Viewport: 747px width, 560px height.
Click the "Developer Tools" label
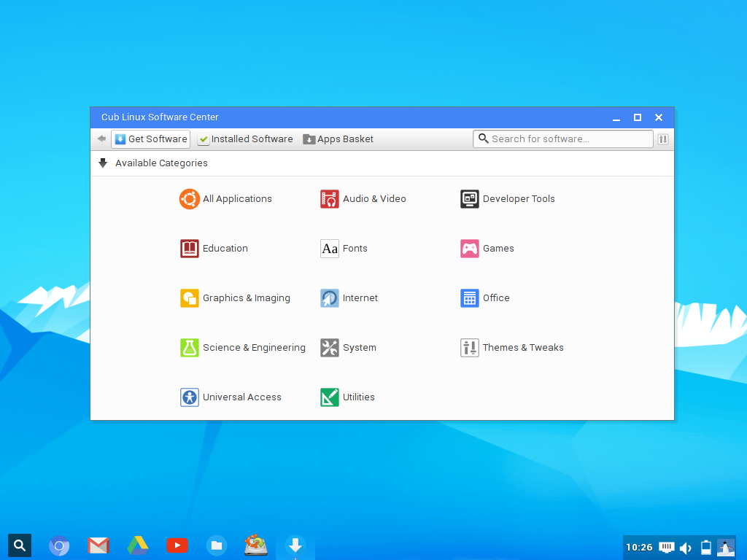519,199
